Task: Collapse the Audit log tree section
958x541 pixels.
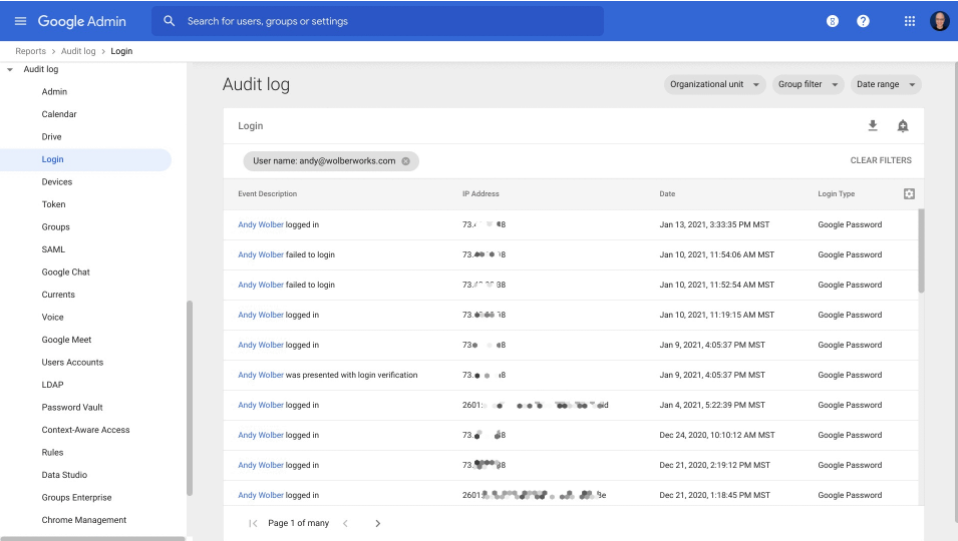Action: click(11, 70)
